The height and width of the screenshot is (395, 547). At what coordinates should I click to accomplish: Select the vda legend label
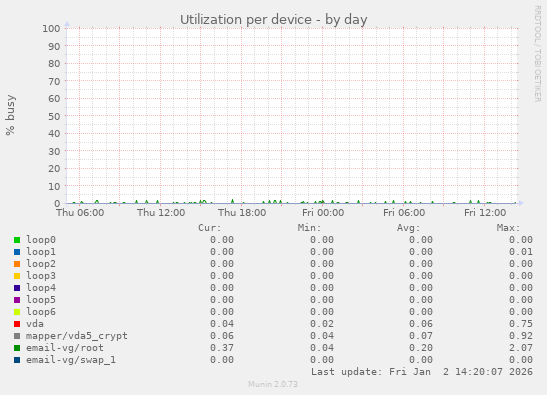[35, 324]
